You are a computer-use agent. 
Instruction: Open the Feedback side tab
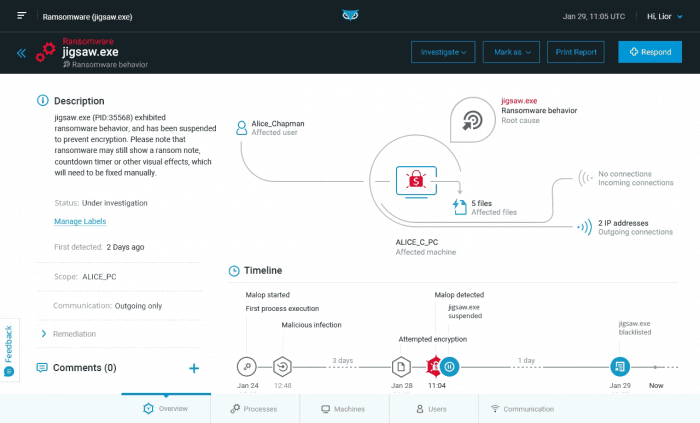coord(9,350)
